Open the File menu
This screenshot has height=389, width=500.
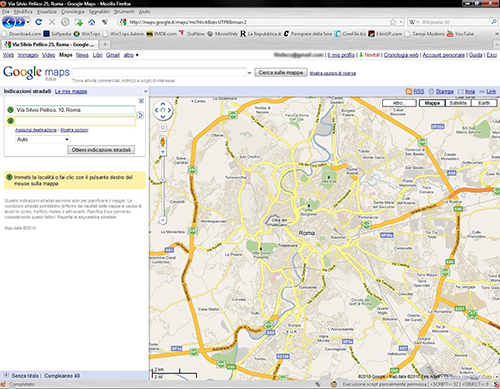(6, 12)
